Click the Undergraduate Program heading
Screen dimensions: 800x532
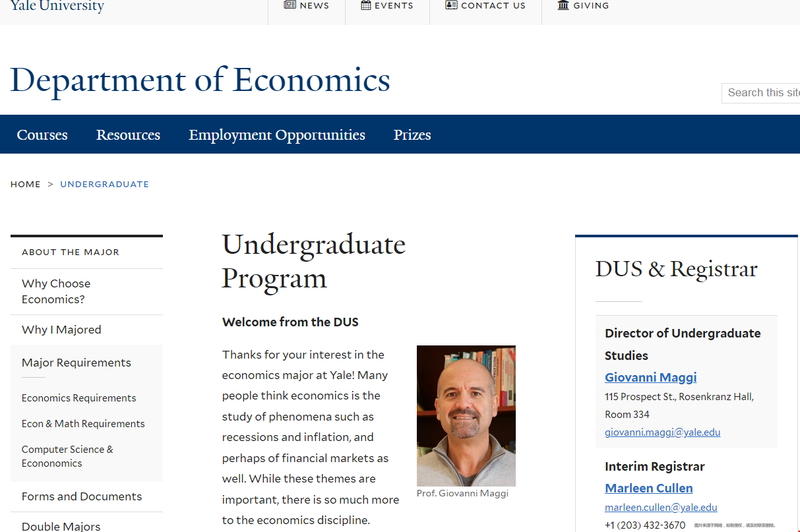click(x=314, y=261)
